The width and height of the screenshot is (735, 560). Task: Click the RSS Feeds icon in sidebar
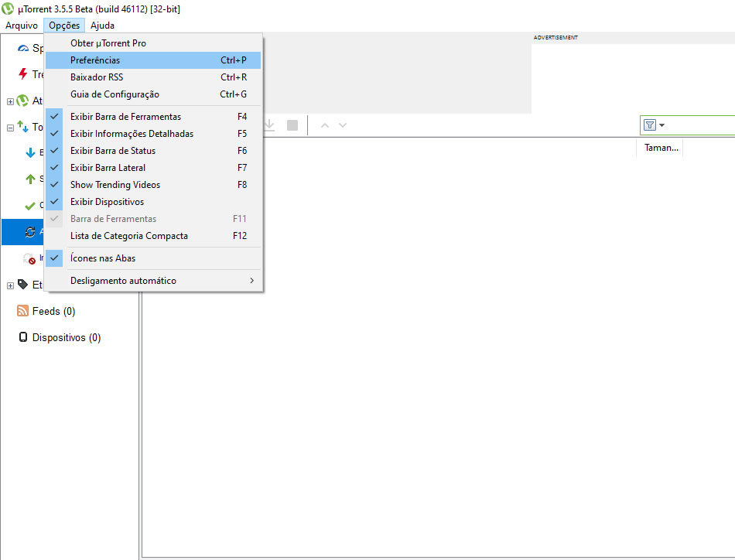[23, 311]
